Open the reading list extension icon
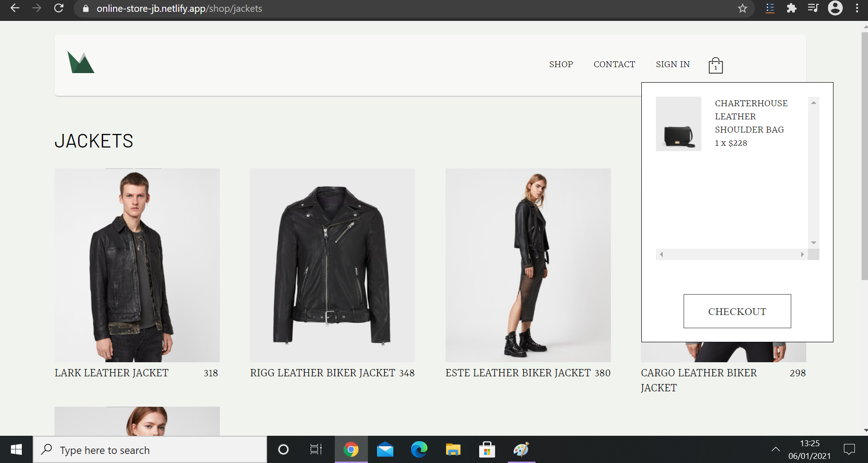 [770, 8]
